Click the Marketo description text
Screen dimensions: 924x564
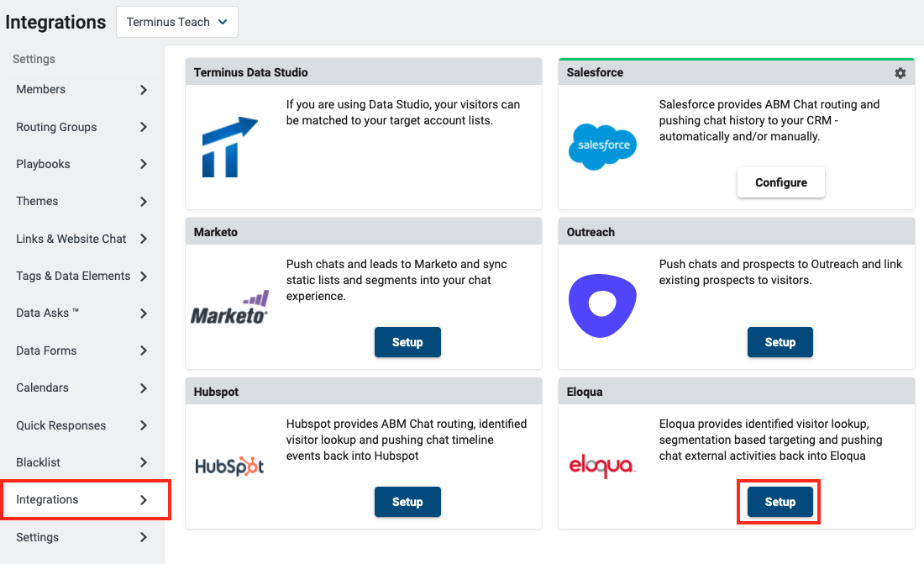coord(396,280)
